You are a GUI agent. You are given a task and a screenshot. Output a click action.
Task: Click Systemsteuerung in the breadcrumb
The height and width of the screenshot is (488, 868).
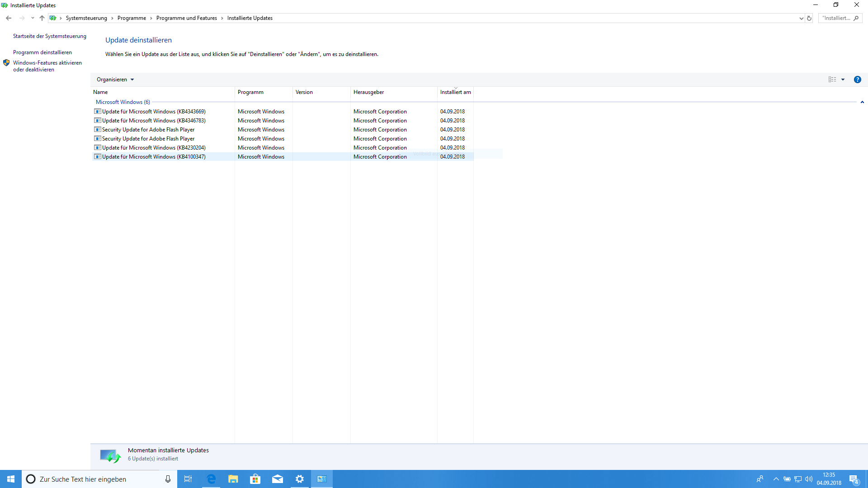pos(86,18)
